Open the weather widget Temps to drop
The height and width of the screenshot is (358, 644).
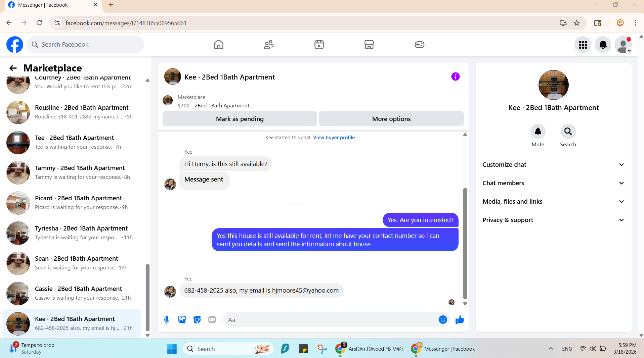coord(33,349)
